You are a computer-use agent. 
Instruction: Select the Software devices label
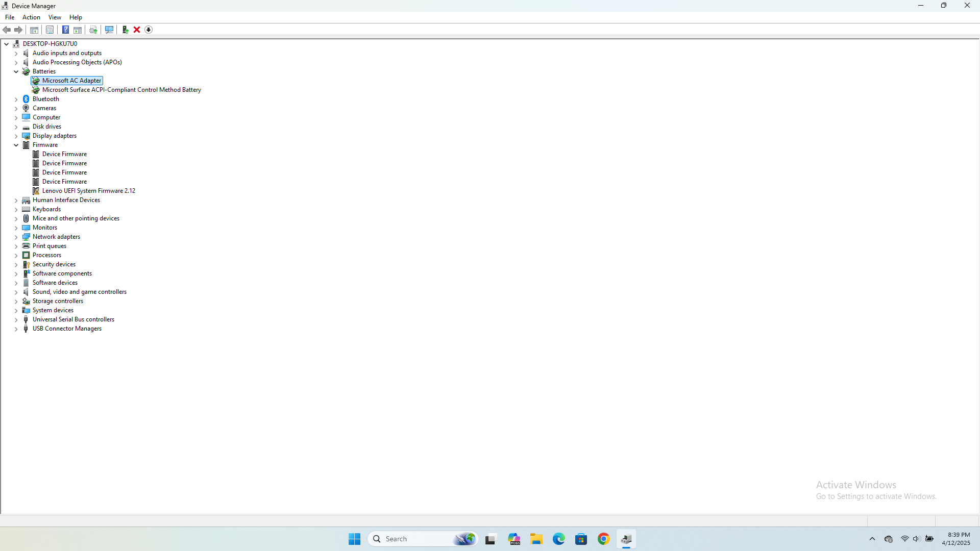55,283
